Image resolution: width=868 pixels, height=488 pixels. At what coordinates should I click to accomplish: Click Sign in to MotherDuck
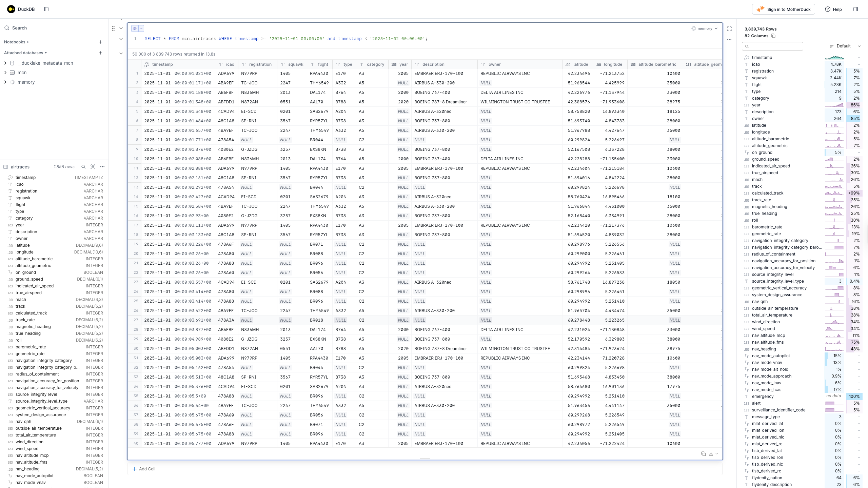pos(784,9)
